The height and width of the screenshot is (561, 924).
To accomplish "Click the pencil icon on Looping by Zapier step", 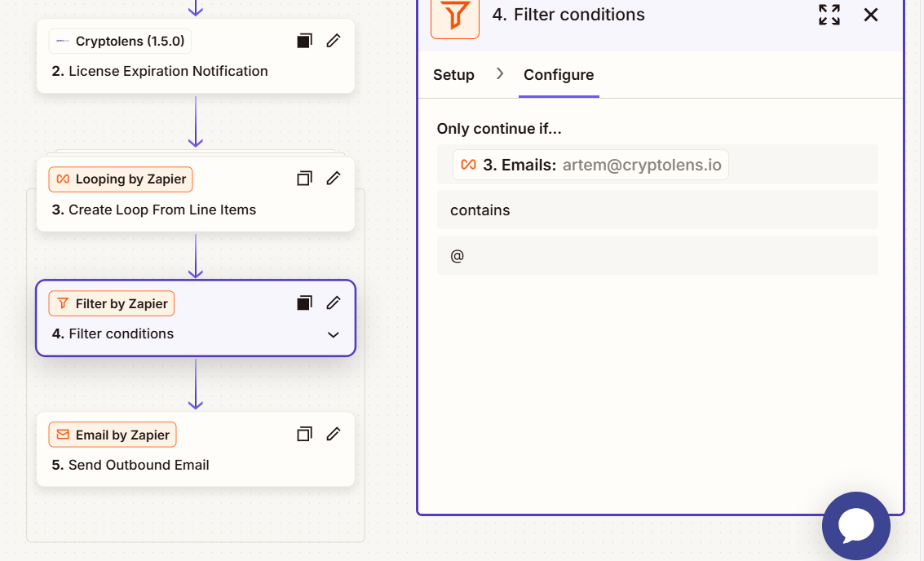I will (334, 179).
